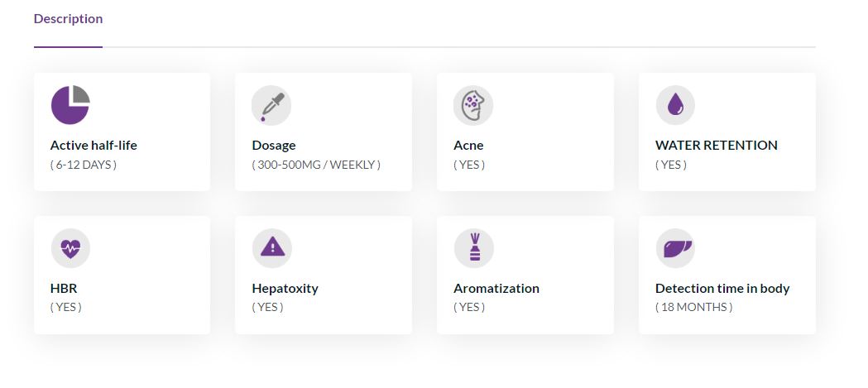Click the Hepatoxity heading text
Screen dimensions: 868x388
pos(285,289)
